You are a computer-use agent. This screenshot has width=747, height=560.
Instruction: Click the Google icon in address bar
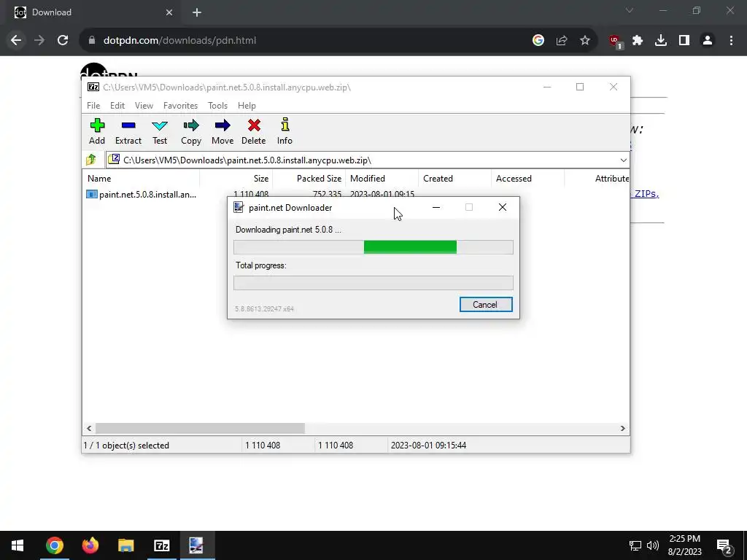(x=538, y=41)
